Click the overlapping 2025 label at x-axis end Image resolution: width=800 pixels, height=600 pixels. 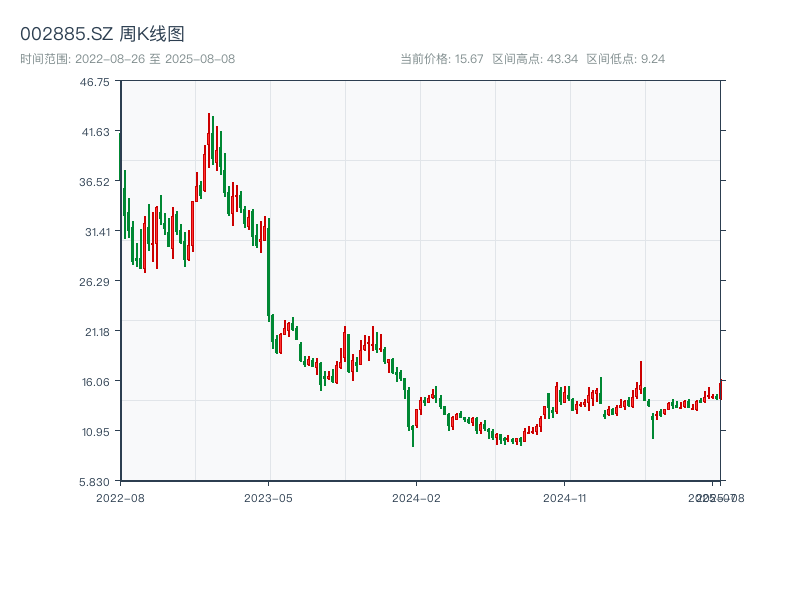coord(714,497)
